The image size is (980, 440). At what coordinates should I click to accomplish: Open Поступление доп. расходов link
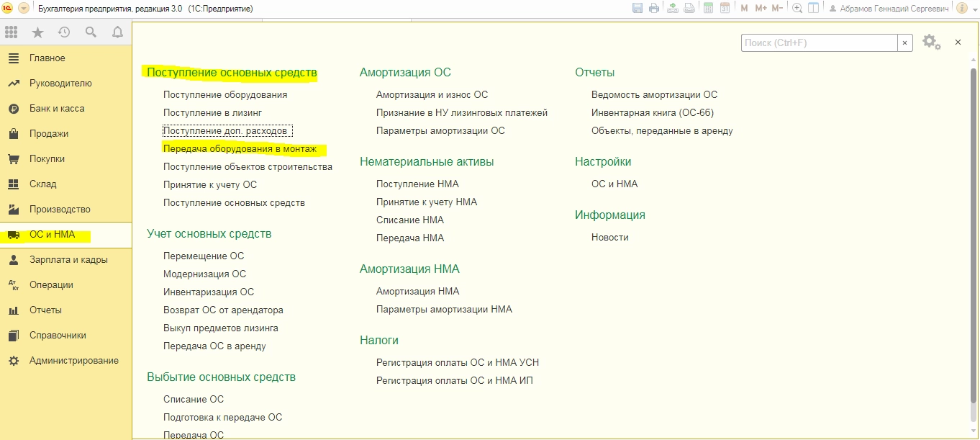tap(225, 130)
